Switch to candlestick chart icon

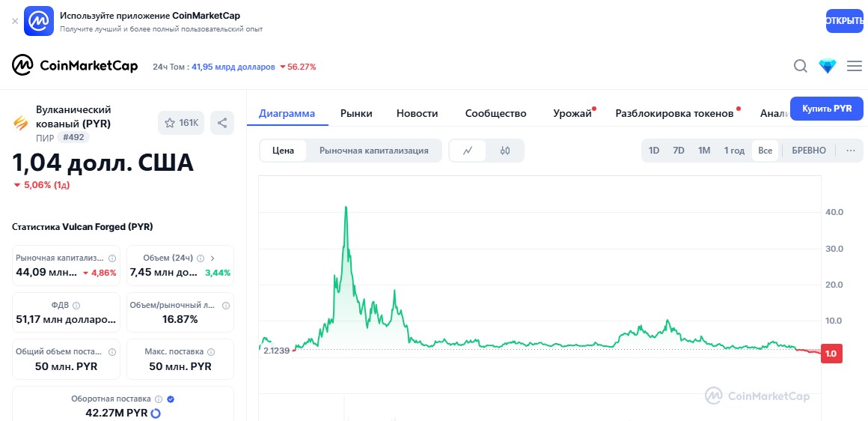504,150
